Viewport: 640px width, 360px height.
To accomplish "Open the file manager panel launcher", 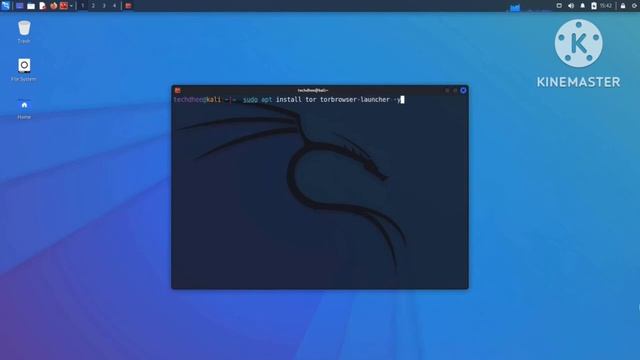I will coord(31,6).
